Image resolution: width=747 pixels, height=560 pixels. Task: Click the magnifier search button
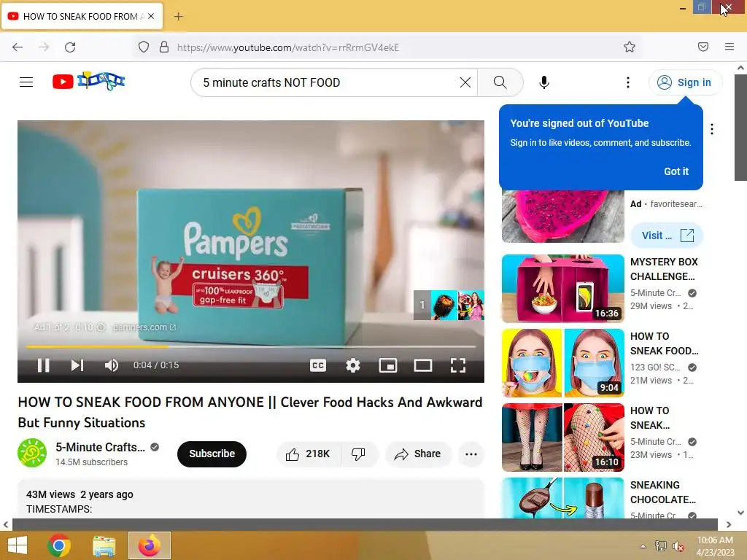pyautogui.click(x=500, y=82)
